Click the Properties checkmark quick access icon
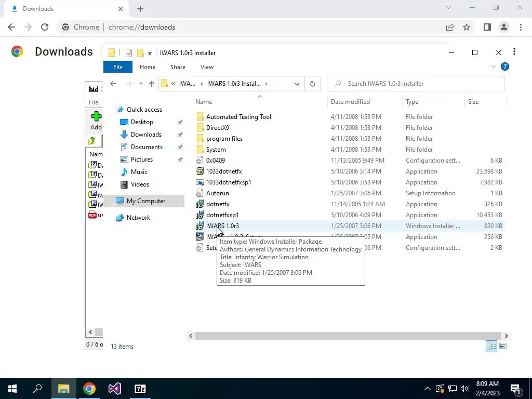 click(x=129, y=53)
